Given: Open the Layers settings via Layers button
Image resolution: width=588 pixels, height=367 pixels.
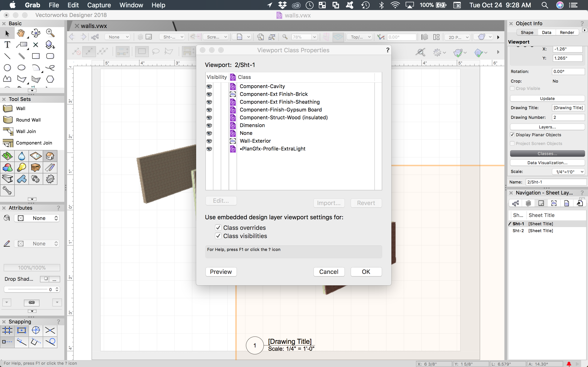Looking at the screenshot, I should (x=547, y=127).
